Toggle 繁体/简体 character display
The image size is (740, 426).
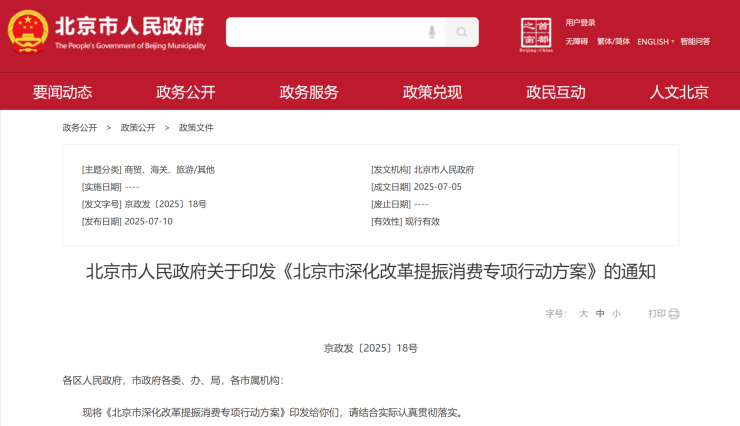pyautogui.click(x=613, y=41)
